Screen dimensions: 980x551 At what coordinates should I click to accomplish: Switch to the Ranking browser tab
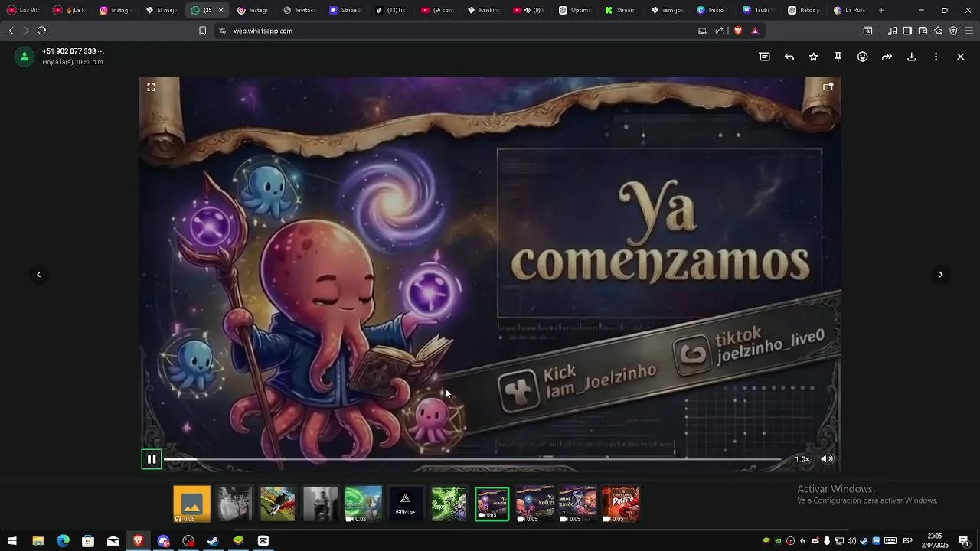pos(483,10)
